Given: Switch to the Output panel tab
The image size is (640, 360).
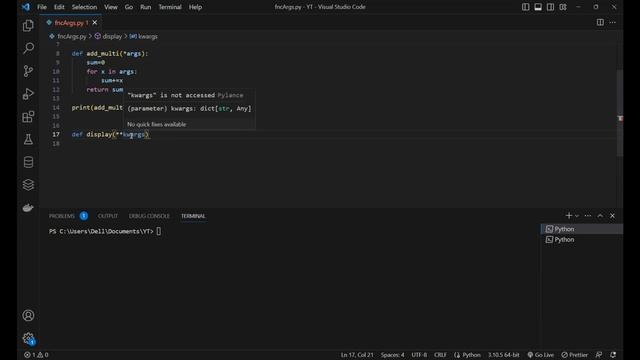Looking at the screenshot, I should point(108,216).
